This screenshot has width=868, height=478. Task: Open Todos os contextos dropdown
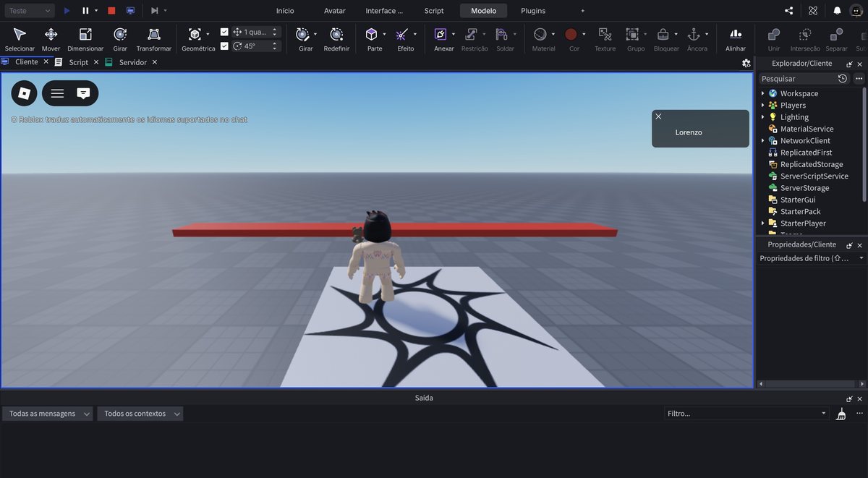140,414
